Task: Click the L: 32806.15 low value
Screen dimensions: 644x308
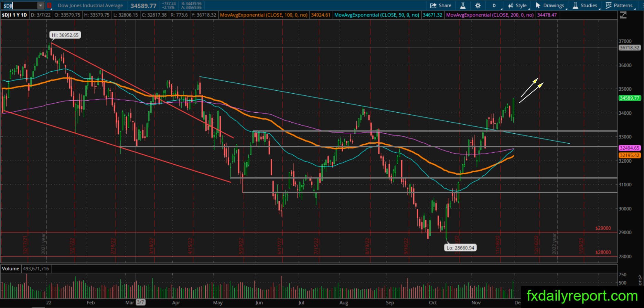Action: pyautogui.click(x=126, y=15)
